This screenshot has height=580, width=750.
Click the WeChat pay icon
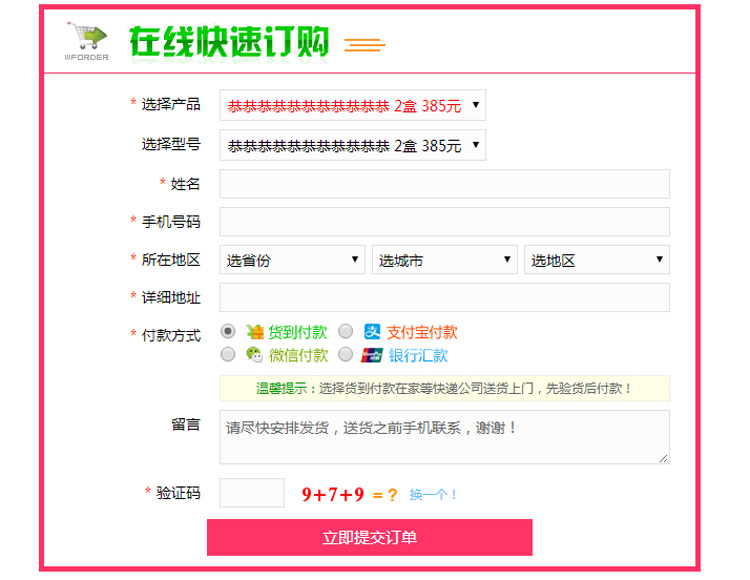[x=254, y=355]
